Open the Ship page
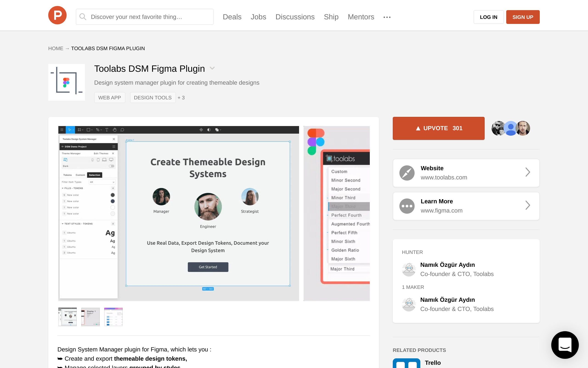Screen dimensions: 588x368 coord(331,17)
